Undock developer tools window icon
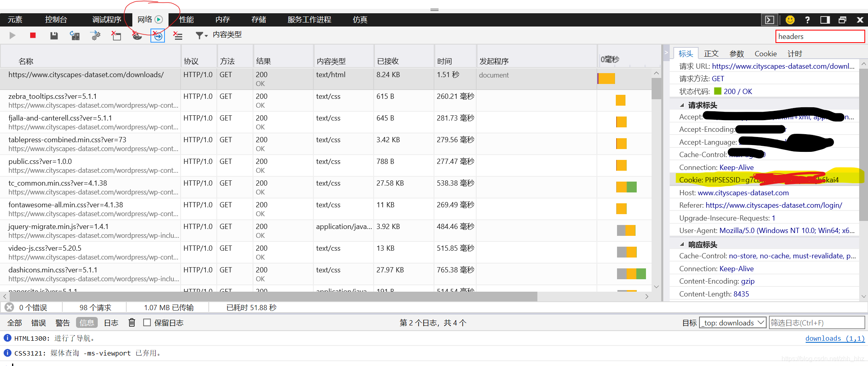The image size is (868, 366). (x=843, y=20)
